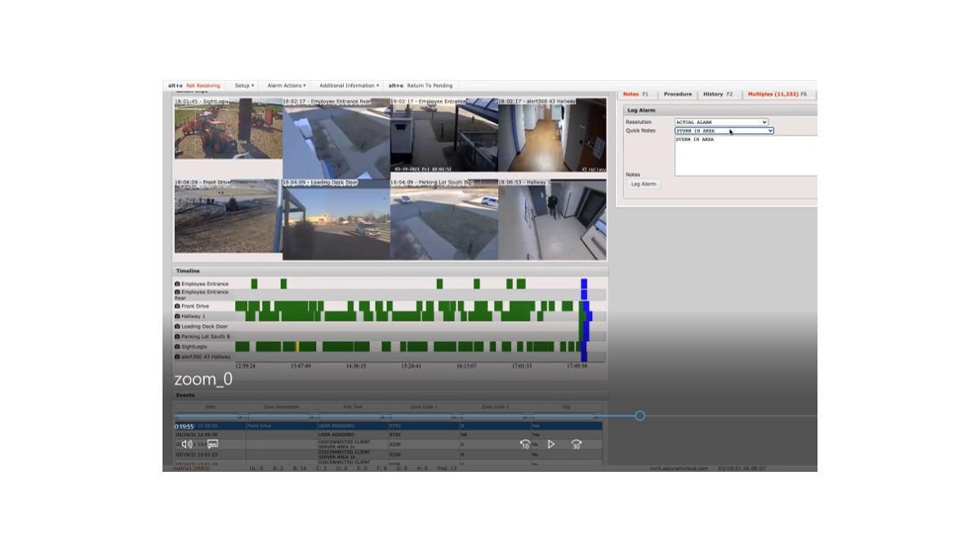980x551 pixels.
Task: Open the Resolution combo box showing ACTUAL ALARM
Action: pyautogui.click(x=721, y=122)
